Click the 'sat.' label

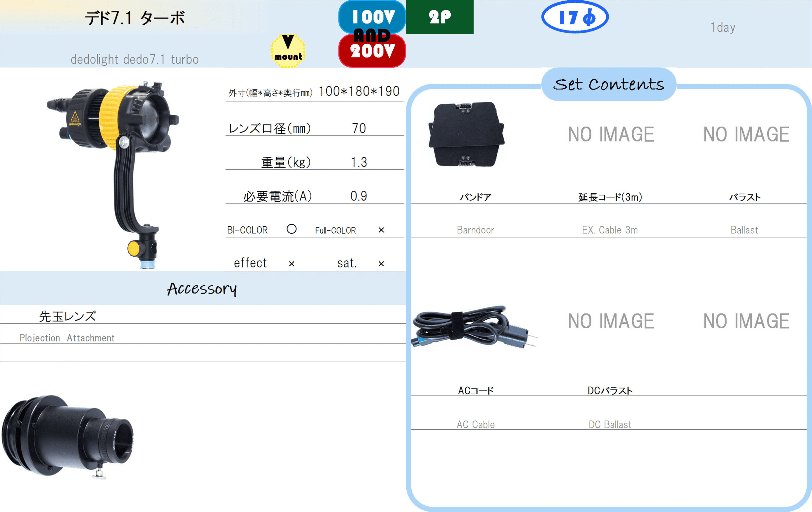coord(347,263)
